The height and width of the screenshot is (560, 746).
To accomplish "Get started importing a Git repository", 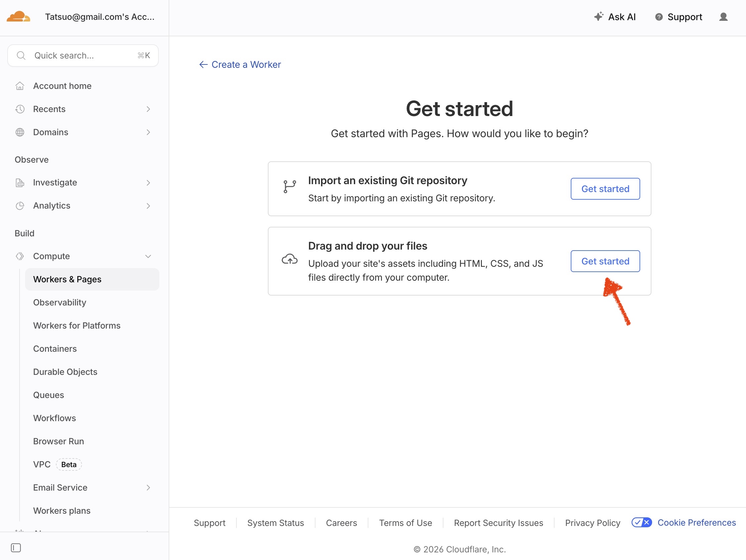I will point(605,189).
